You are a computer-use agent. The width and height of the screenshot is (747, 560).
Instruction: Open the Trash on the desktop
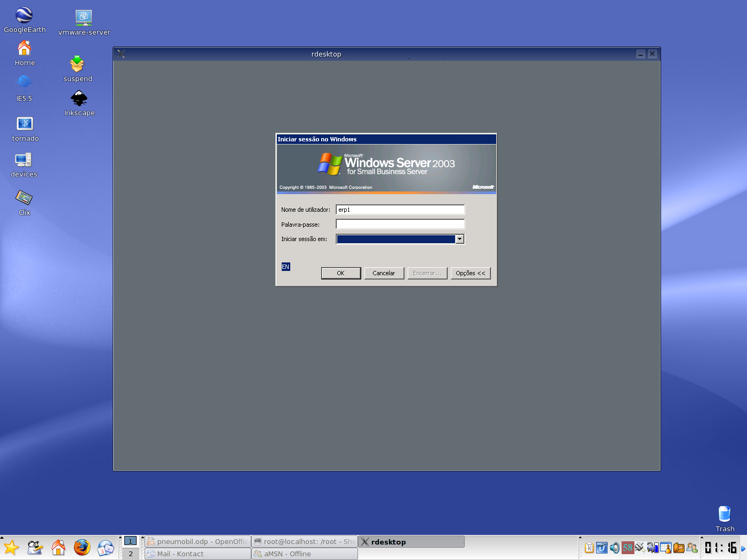click(x=725, y=519)
